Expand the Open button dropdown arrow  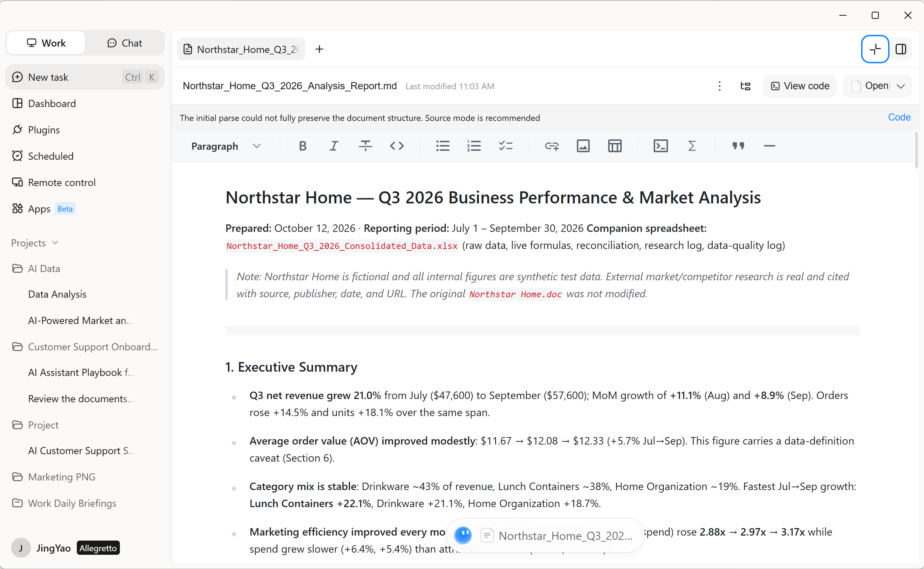[x=901, y=86]
